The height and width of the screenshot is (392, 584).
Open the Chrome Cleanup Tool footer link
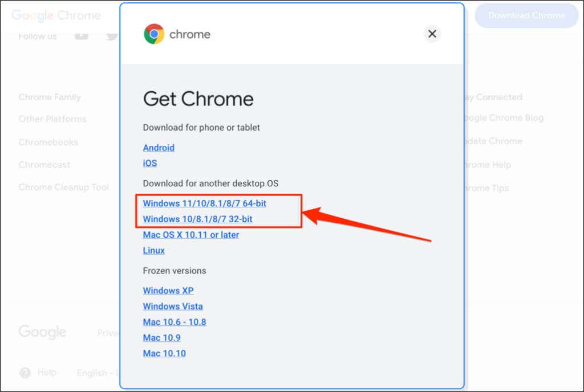63,187
